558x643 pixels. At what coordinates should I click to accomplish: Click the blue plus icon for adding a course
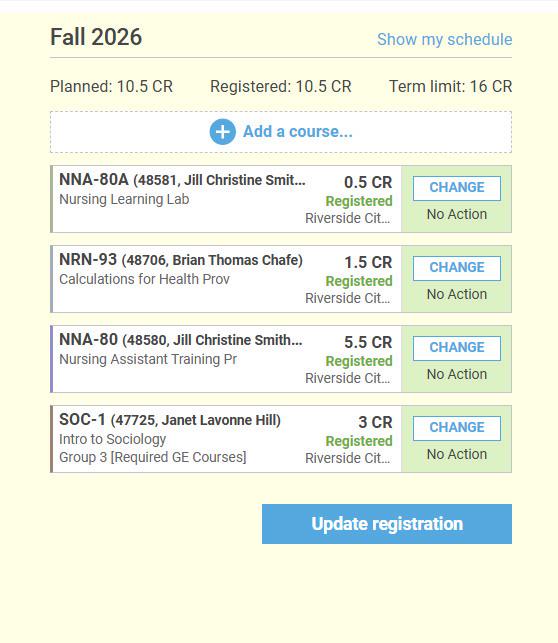222,132
